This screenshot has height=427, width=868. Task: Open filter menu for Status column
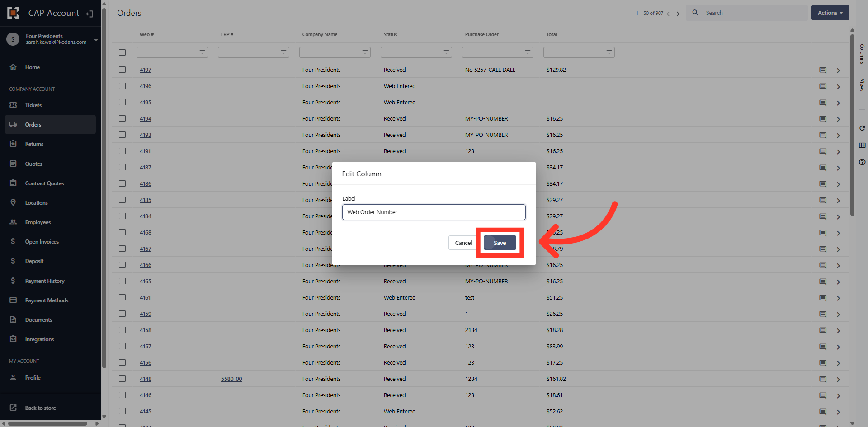pyautogui.click(x=446, y=52)
